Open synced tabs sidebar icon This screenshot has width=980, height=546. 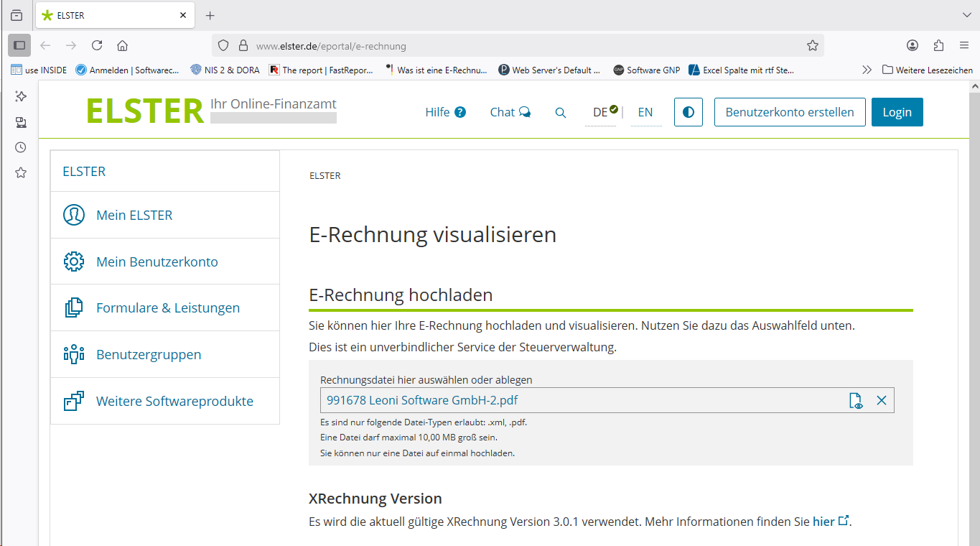click(21, 122)
